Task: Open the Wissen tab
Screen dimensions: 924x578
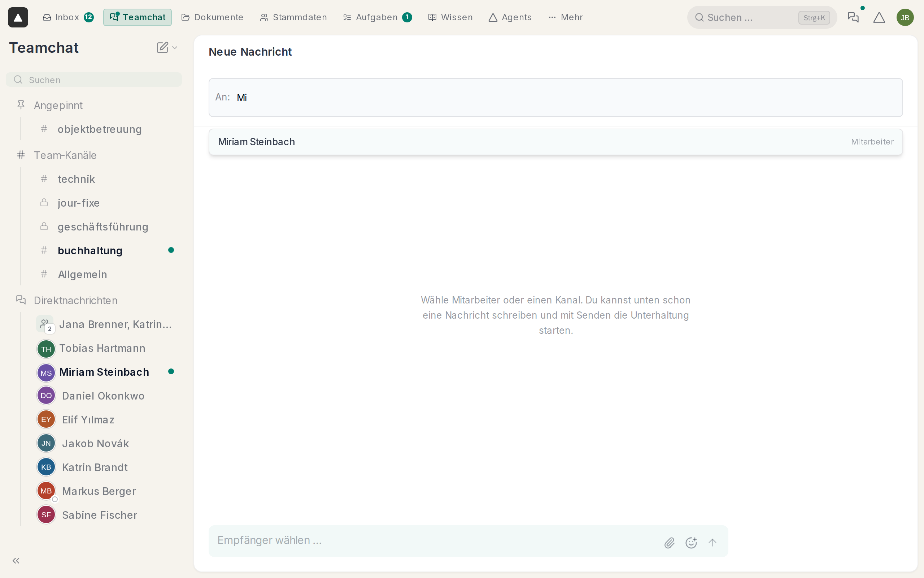Action: click(x=450, y=17)
